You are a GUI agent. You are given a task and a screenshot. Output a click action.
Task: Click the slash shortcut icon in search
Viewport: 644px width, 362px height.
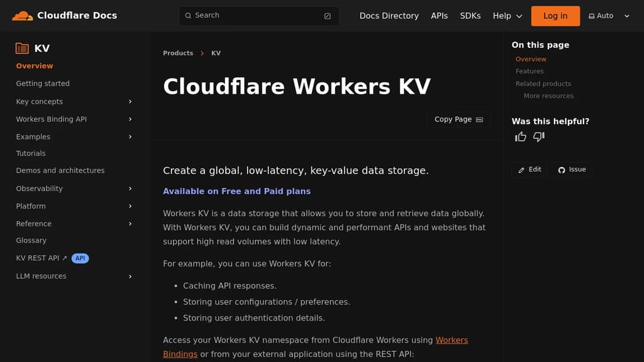point(327,16)
